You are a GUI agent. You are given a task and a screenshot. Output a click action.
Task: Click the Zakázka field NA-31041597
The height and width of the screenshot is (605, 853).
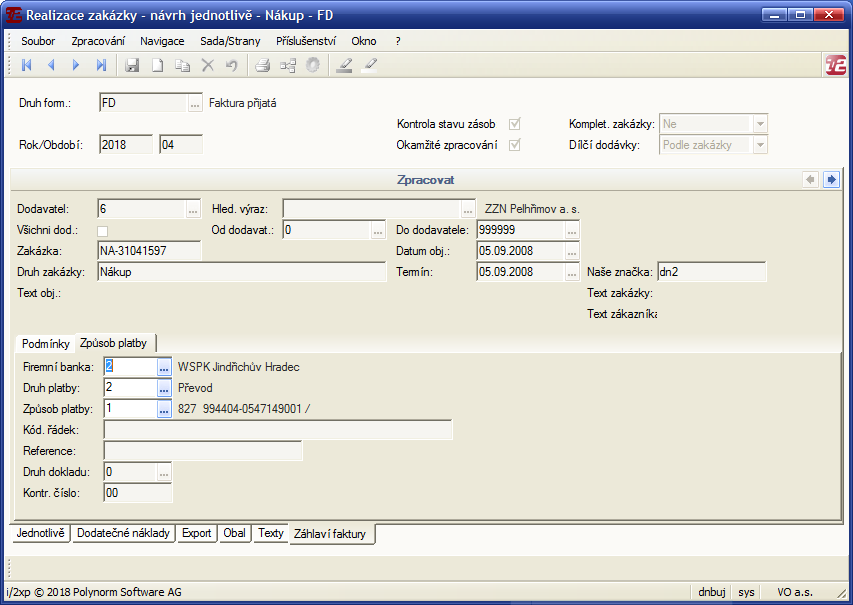(x=149, y=251)
